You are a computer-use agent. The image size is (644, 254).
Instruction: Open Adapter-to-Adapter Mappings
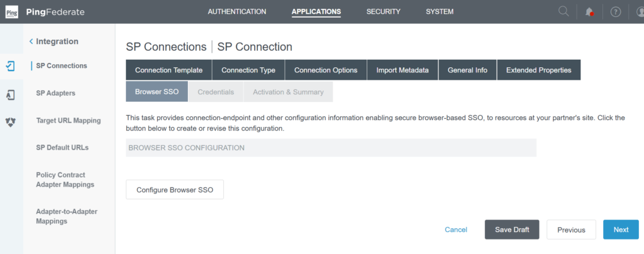(x=67, y=216)
